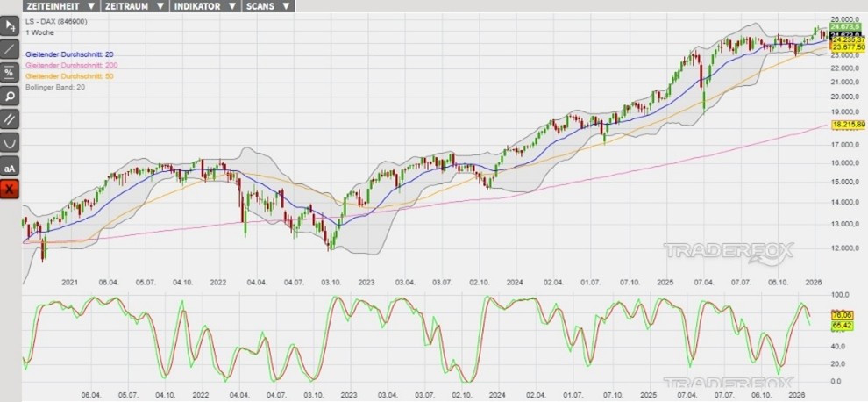Click the magnifier zoom tool
The image size is (868, 402).
pyautogui.click(x=10, y=96)
